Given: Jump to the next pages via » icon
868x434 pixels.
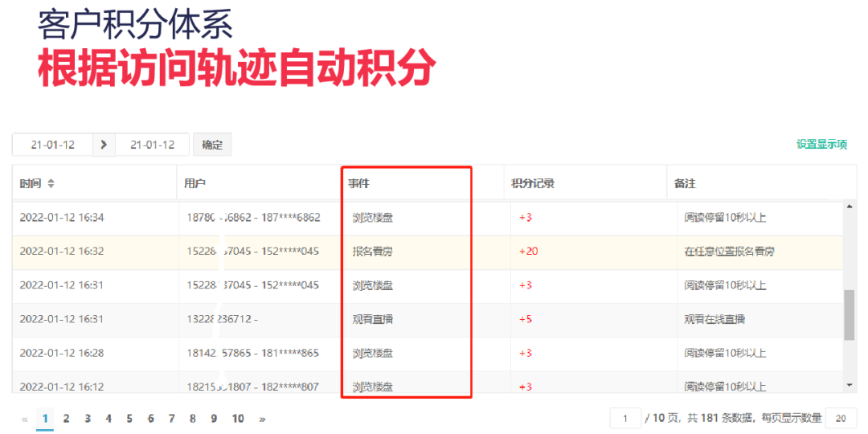Looking at the screenshot, I should 262,419.
